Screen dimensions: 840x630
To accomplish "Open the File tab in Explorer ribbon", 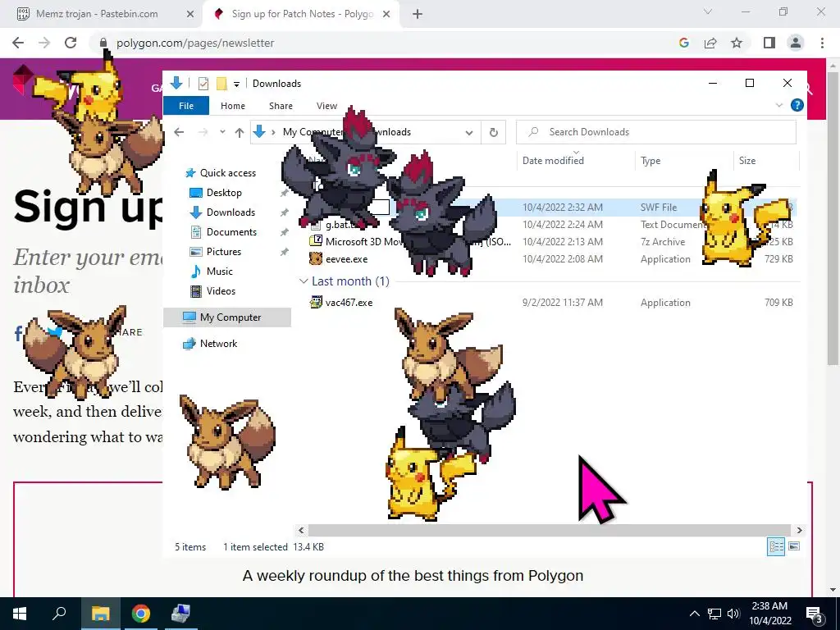I will click(x=186, y=106).
